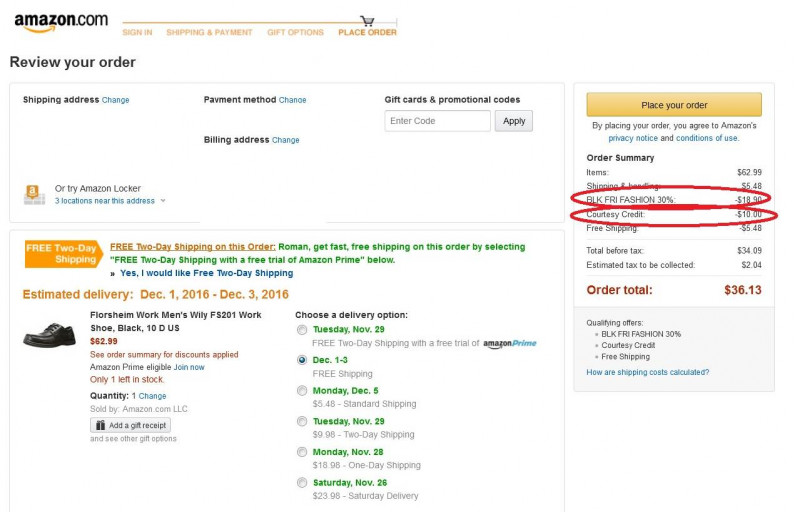Select Monday, Dec. 5 Standard Shipping
Screen dimensions: 800x512
pyautogui.click(x=302, y=391)
